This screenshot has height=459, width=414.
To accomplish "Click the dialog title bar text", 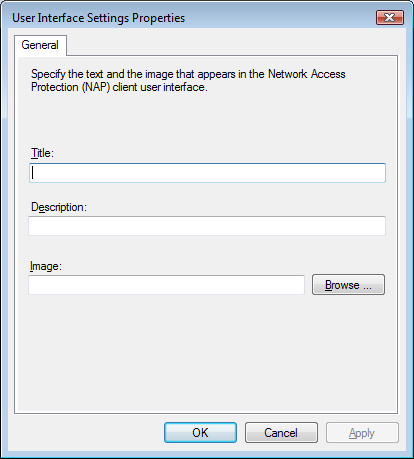I will coord(99,18).
